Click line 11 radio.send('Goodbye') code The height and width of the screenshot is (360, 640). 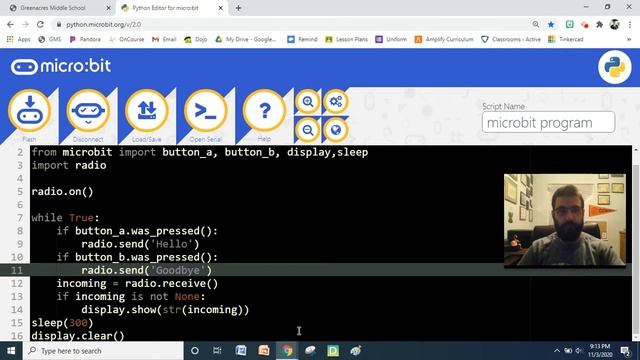tap(146, 270)
